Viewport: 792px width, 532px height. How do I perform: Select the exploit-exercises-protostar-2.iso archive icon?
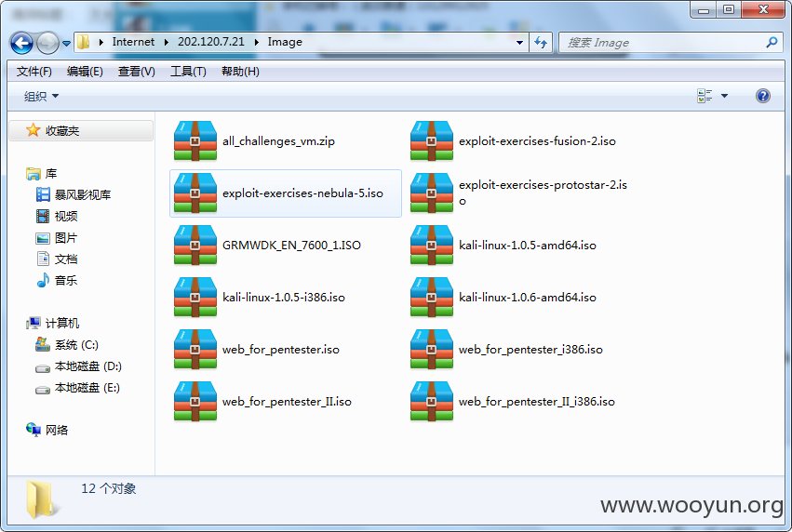click(x=432, y=193)
